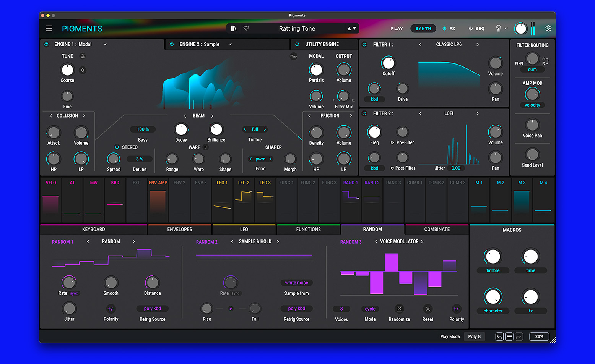Open the PLAY view
The height and width of the screenshot is (364, 595).
click(x=397, y=28)
